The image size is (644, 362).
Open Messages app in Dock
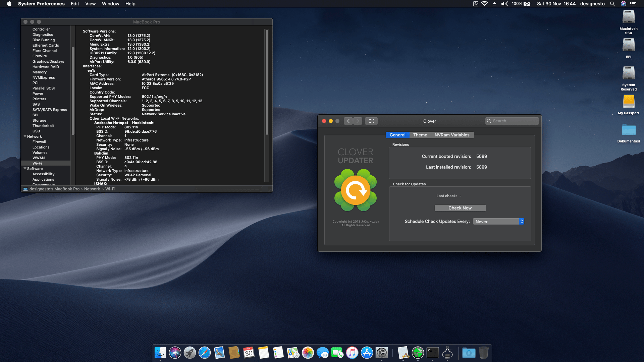(x=323, y=353)
